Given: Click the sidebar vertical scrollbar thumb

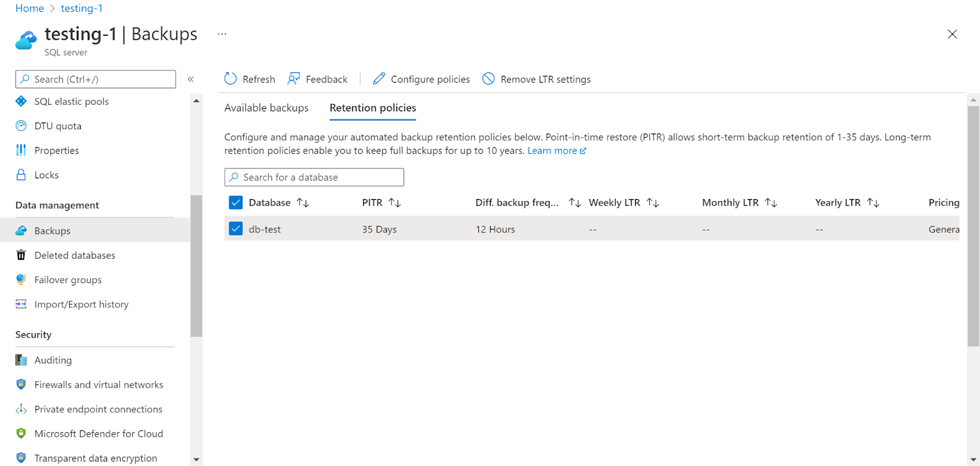Looking at the screenshot, I should click(196, 266).
